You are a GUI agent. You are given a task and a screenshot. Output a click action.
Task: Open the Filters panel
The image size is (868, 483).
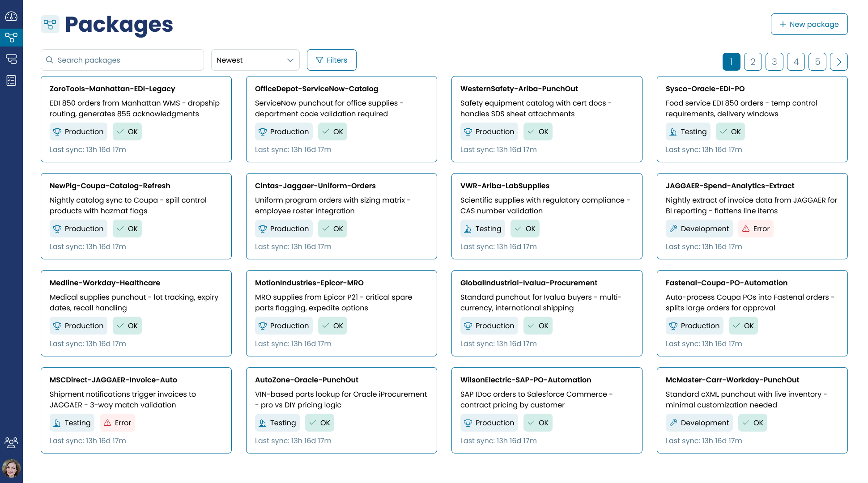tap(332, 60)
